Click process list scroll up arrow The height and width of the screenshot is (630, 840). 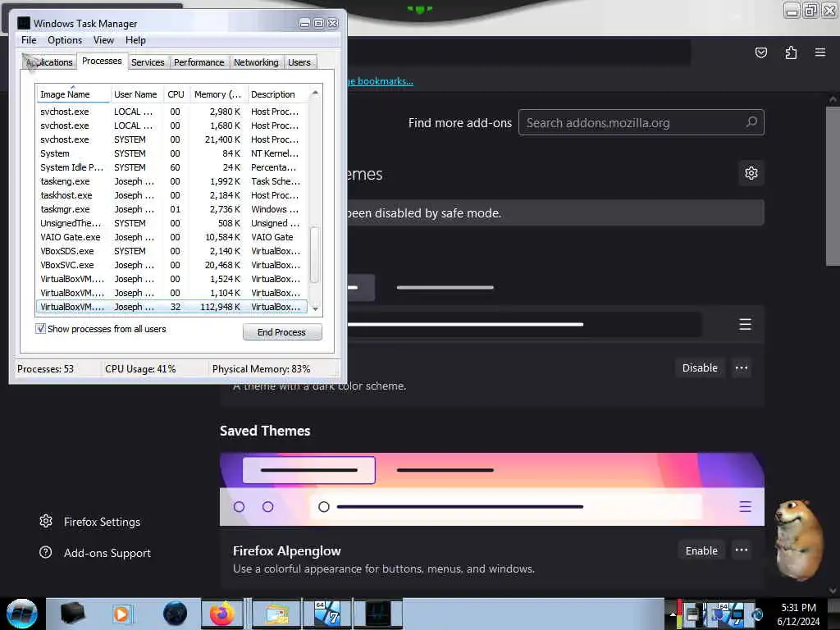coord(315,94)
